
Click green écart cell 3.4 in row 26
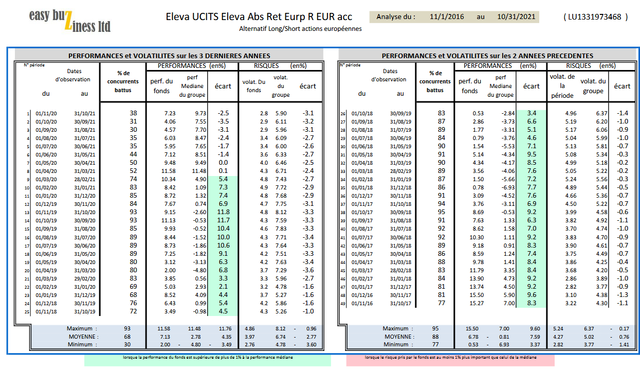pos(531,113)
